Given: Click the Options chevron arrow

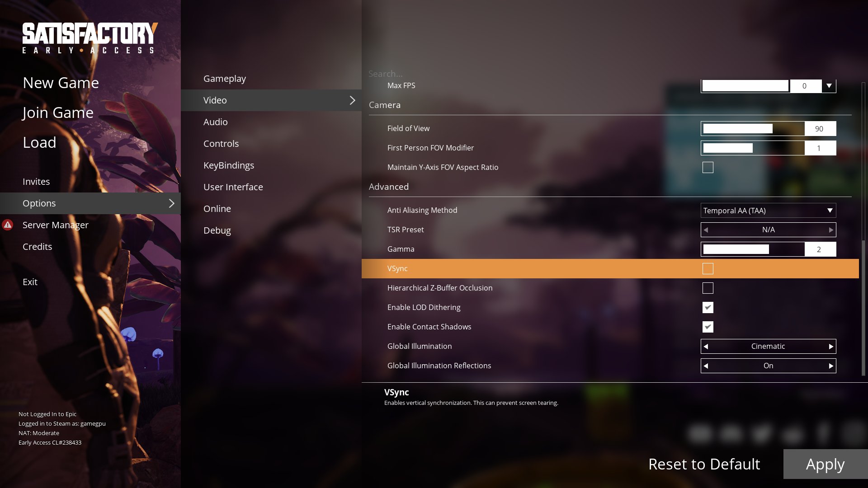Looking at the screenshot, I should click(x=172, y=203).
